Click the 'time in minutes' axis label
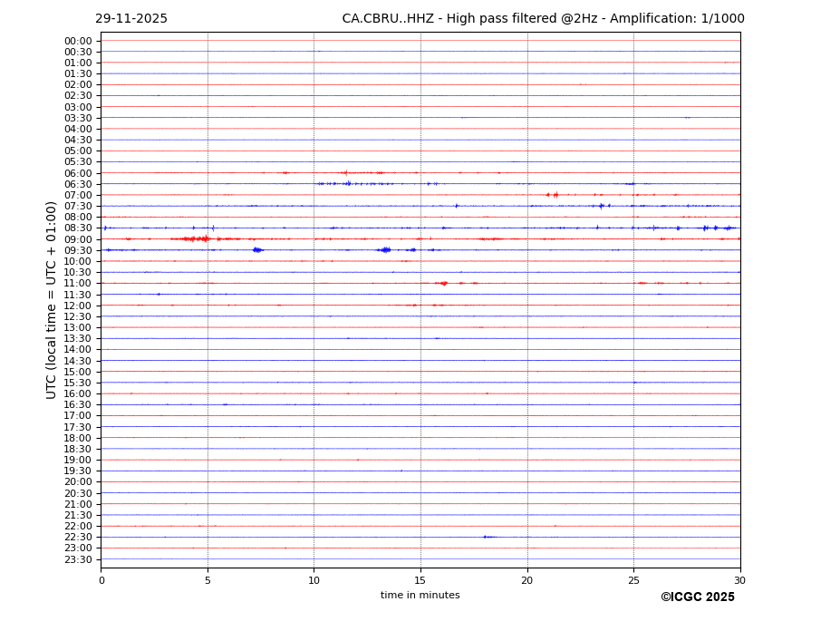 (x=420, y=596)
